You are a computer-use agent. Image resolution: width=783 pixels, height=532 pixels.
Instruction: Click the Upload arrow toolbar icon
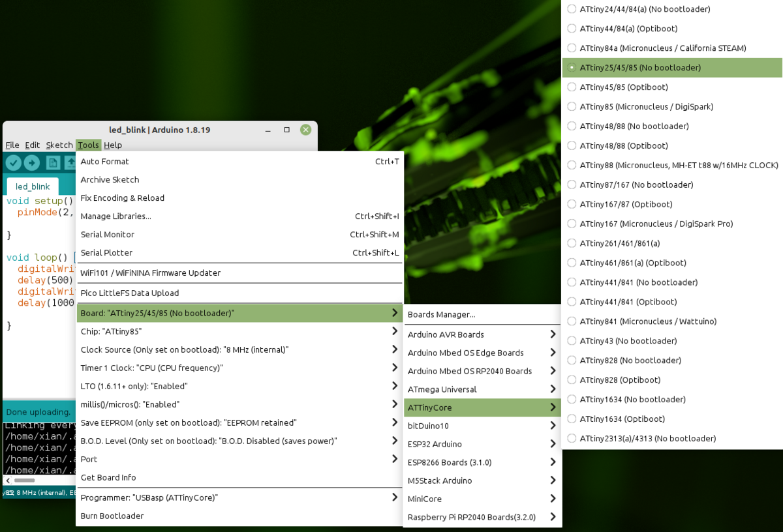(x=32, y=163)
